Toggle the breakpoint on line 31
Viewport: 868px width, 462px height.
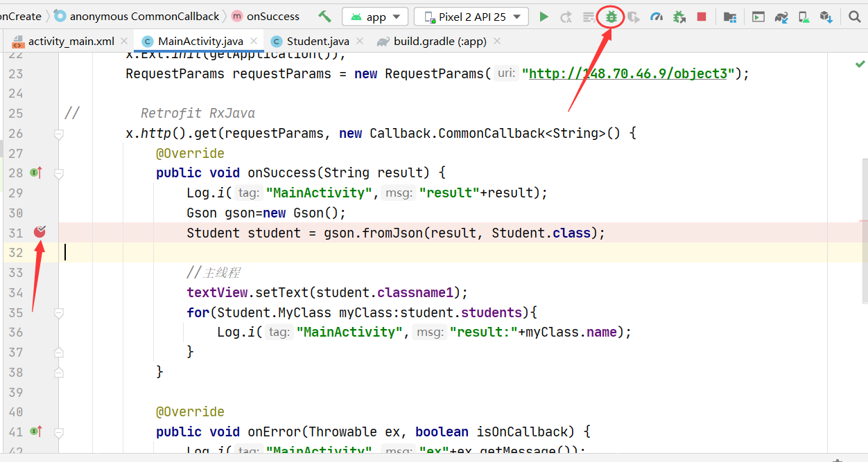[40, 232]
